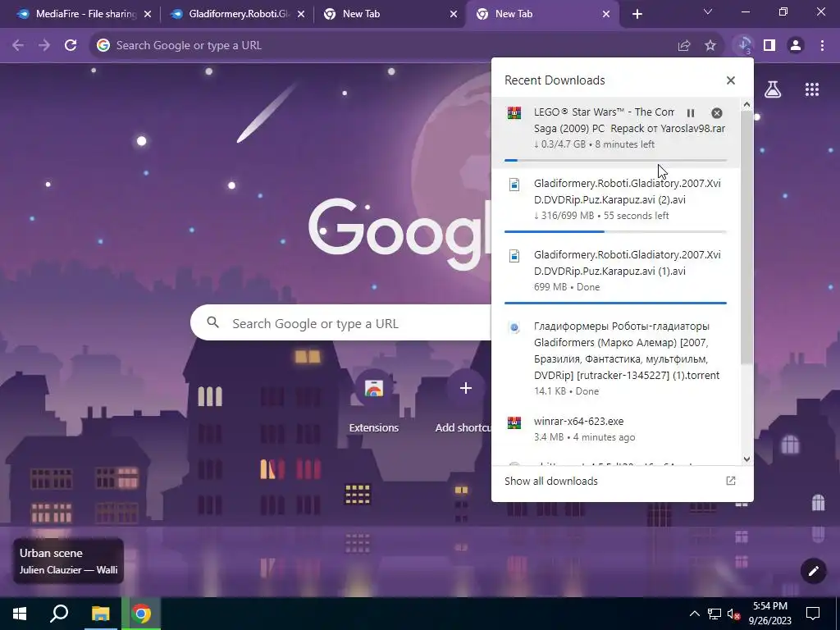840x630 pixels.
Task: Click file icon of Karapuz.avi (2).avi
Action: pyautogui.click(x=514, y=185)
